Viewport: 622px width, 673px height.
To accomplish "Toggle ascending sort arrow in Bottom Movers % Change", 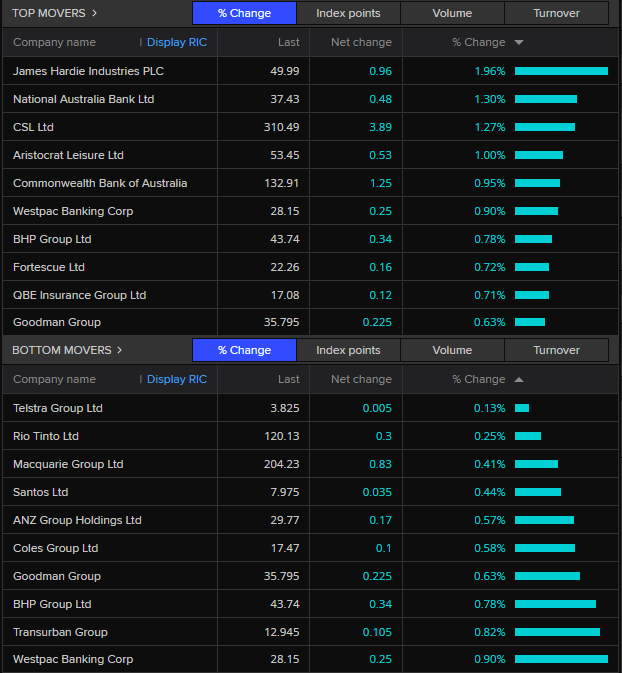I will [519, 379].
